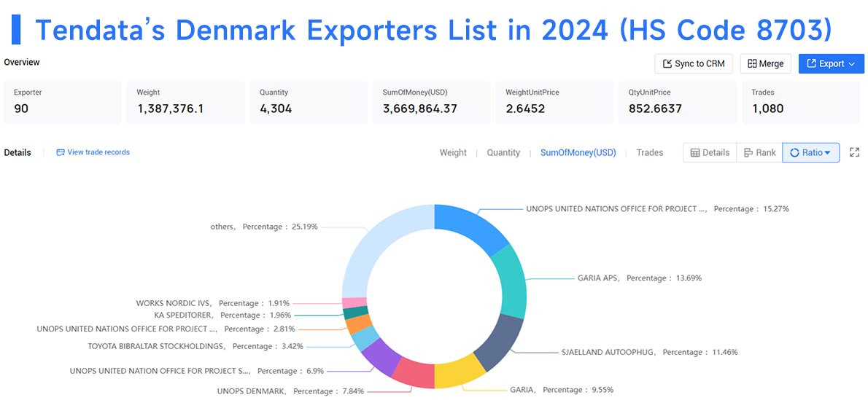The image size is (868, 400).
Task: Click the Overview heading
Action: (x=22, y=63)
